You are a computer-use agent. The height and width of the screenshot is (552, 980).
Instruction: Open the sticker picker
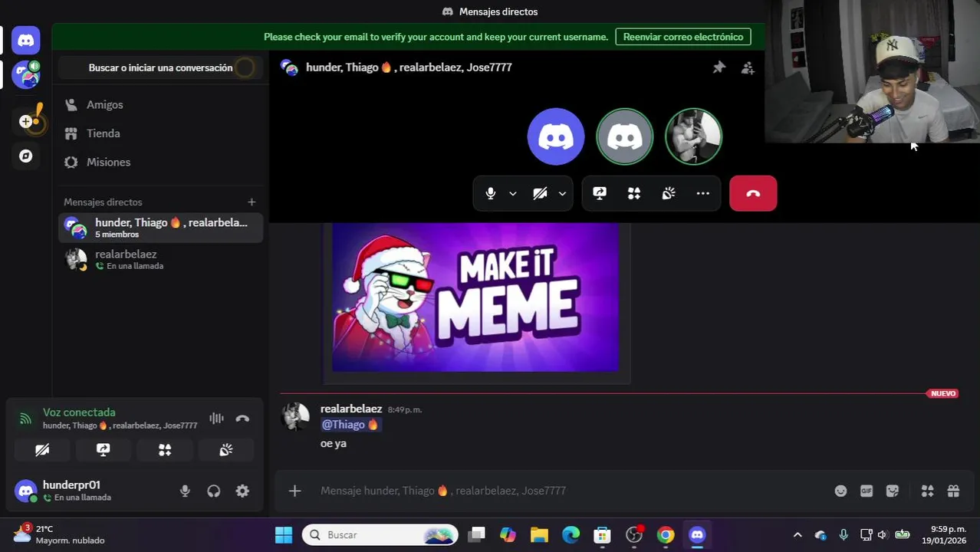(893, 491)
